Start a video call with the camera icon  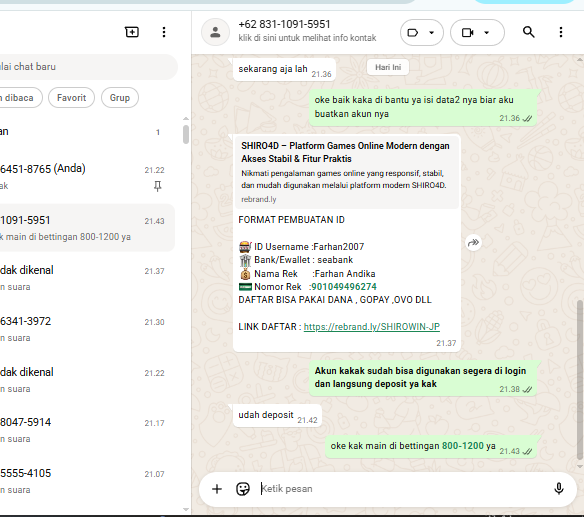[x=467, y=33]
